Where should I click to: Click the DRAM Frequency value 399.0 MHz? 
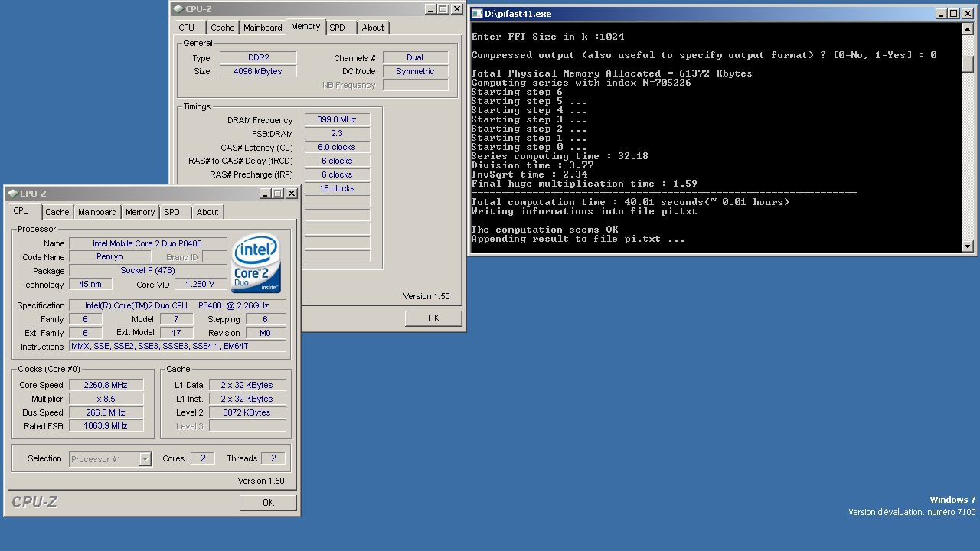click(337, 119)
